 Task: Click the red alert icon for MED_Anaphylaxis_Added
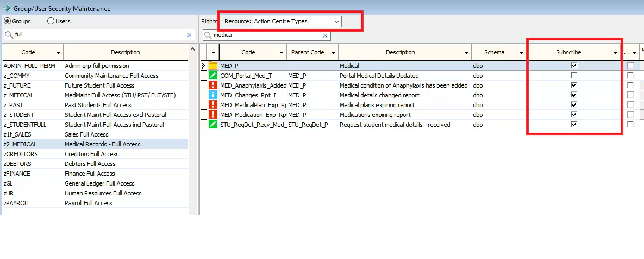tap(212, 85)
